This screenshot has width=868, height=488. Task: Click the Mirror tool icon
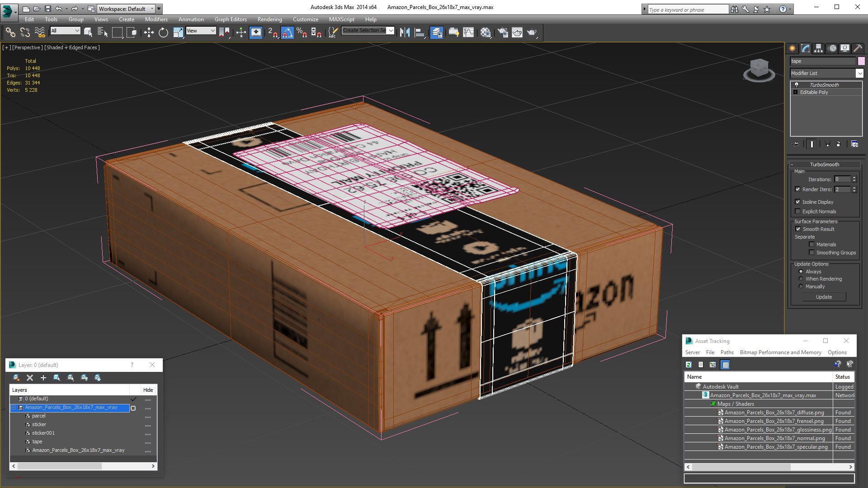pyautogui.click(x=405, y=32)
